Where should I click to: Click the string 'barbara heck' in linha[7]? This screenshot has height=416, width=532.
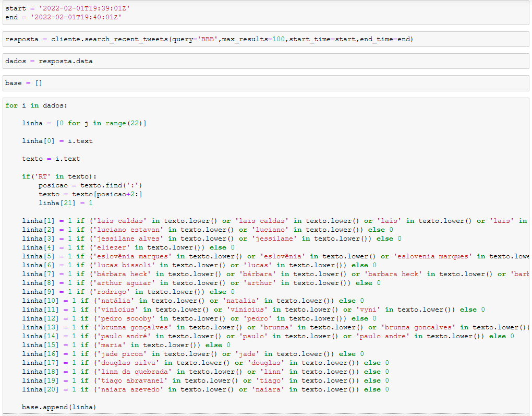pos(393,274)
